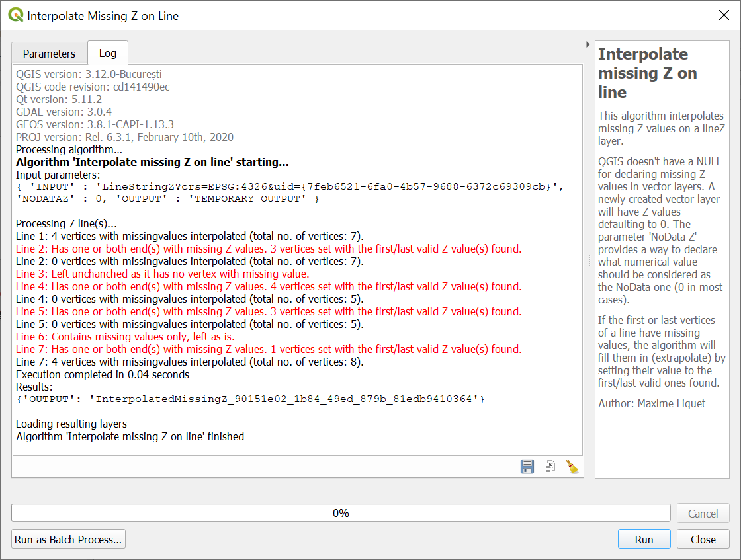Image resolution: width=741 pixels, height=560 pixels.
Task: Click 'Execution completed in 0.04 seconds'
Action: (x=103, y=374)
